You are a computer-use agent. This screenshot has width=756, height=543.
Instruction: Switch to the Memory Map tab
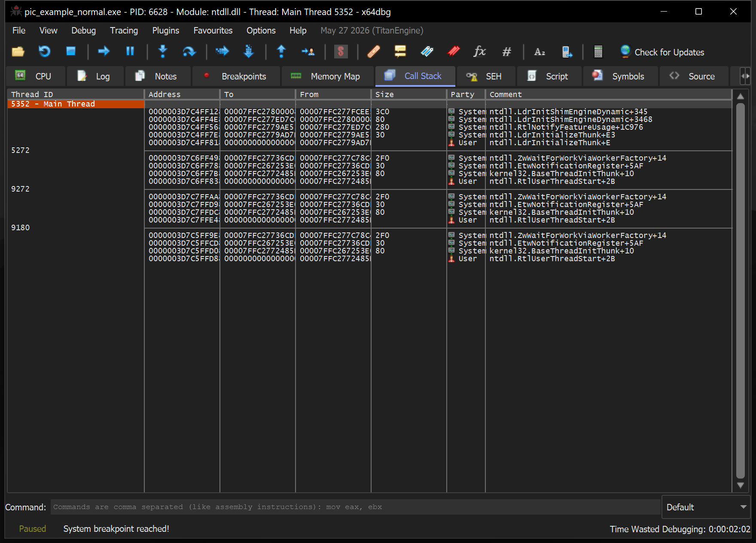327,76
